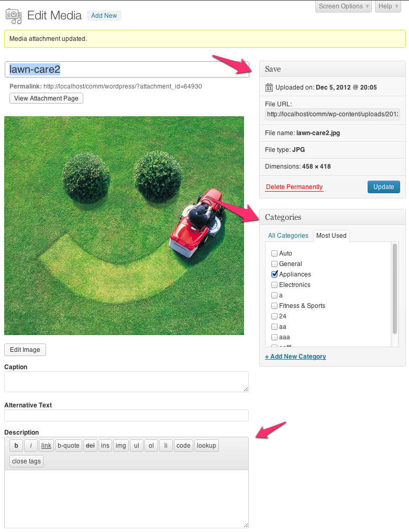Uncheck the Appliances category checkbox
Viewport: 409px width, 532px height.
pyautogui.click(x=274, y=274)
